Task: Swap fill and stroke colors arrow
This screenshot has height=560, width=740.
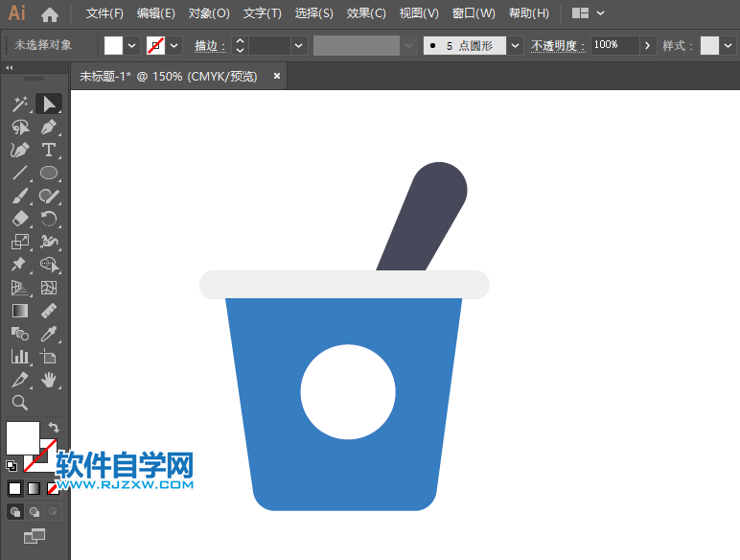Action: pos(54,428)
